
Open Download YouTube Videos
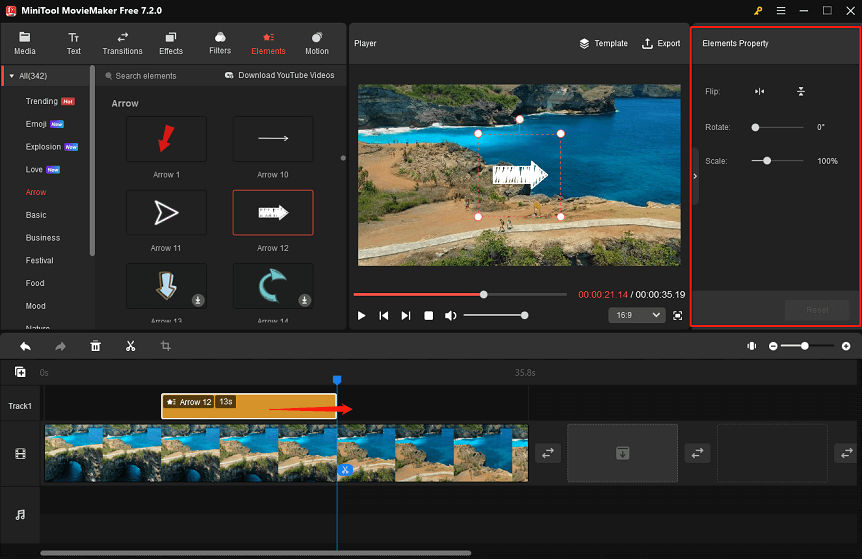(x=280, y=75)
